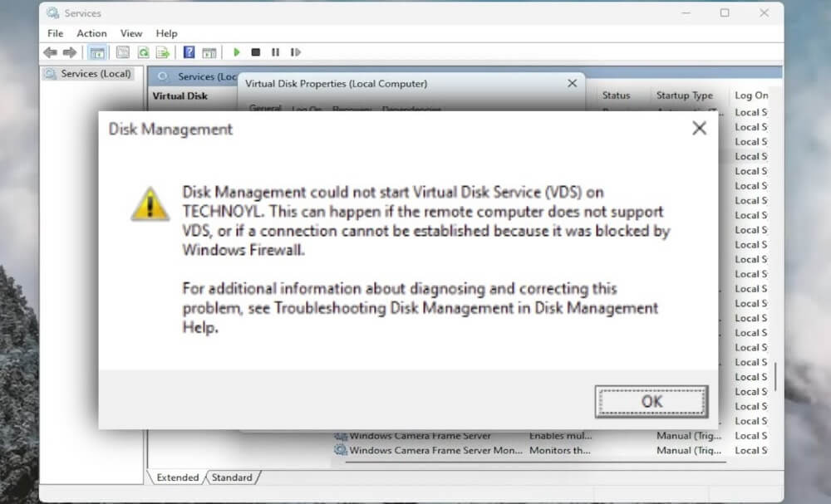Export the services list with the export icon

click(x=165, y=51)
